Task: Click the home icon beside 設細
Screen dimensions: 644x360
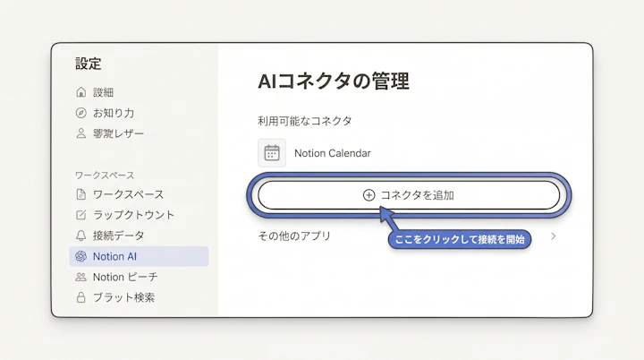Action: tap(81, 91)
